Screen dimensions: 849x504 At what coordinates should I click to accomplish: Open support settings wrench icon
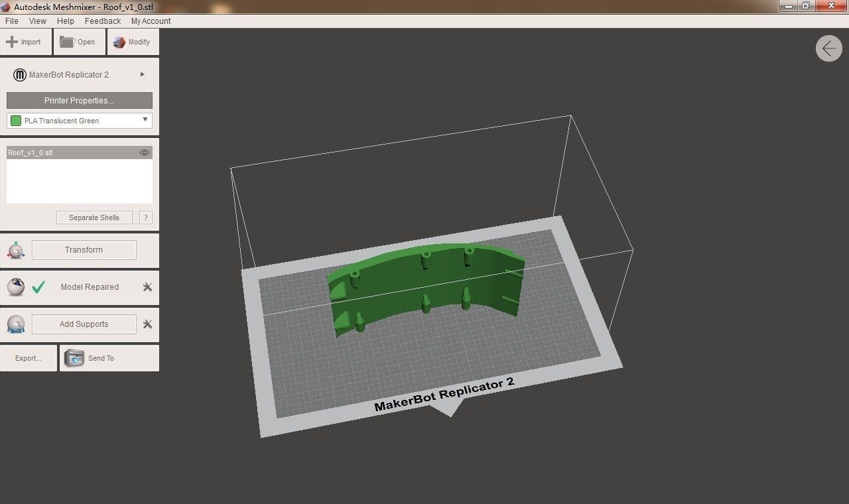pyautogui.click(x=147, y=324)
